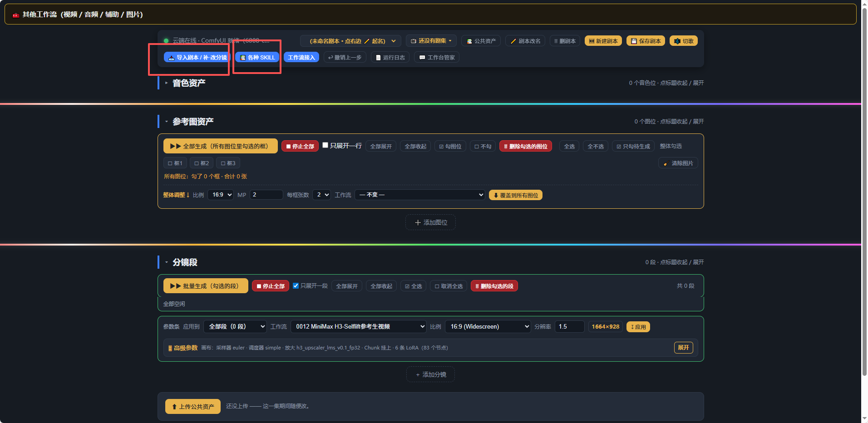The image size is (868, 423).
Task: Open 每框张数 count dropdown
Action: pos(321,195)
